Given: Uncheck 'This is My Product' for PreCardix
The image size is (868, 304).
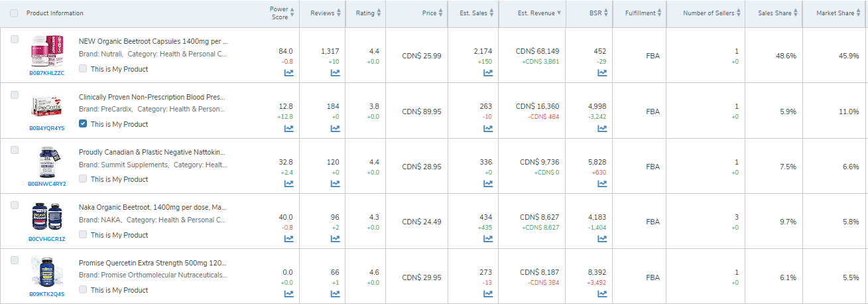Looking at the screenshot, I should click(83, 124).
